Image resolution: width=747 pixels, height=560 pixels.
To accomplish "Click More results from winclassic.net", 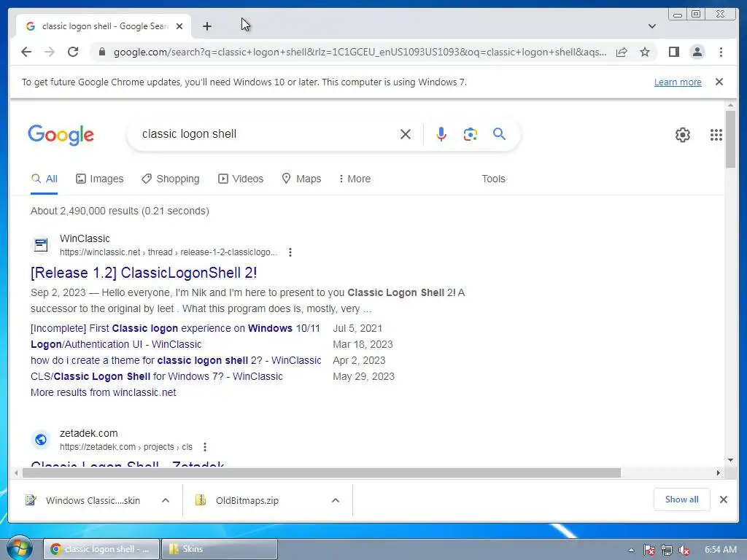I will pyautogui.click(x=104, y=392).
